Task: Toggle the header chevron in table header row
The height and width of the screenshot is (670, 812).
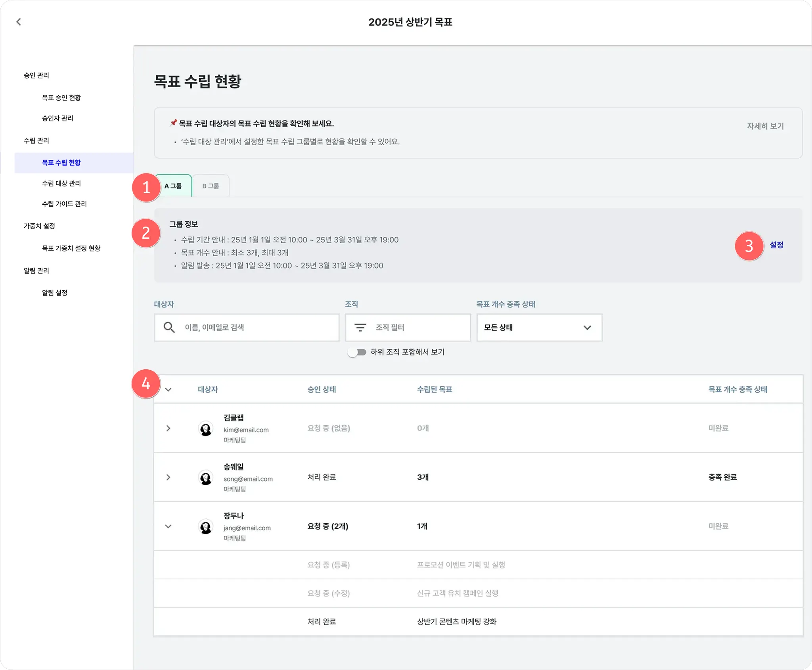Action: tap(168, 390)
